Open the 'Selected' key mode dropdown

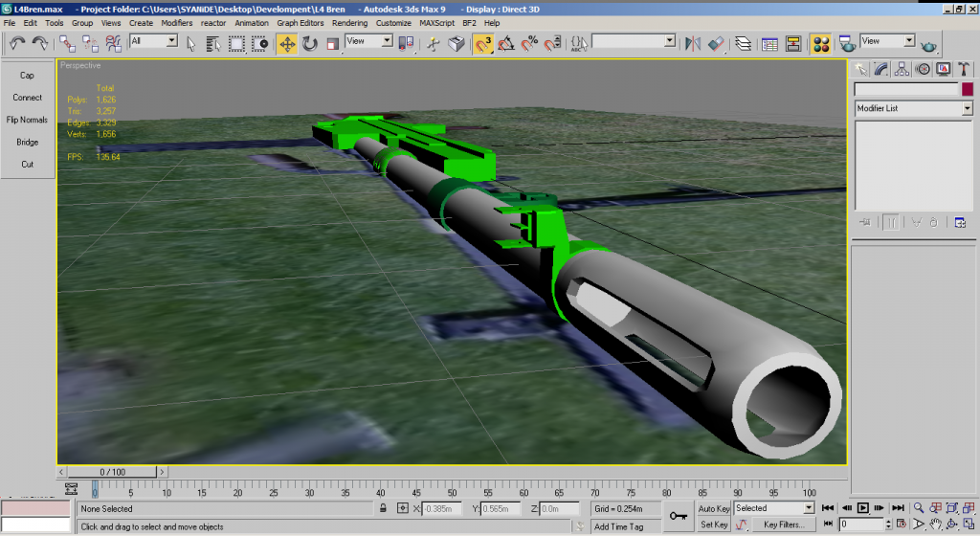[x=808, y=508]
